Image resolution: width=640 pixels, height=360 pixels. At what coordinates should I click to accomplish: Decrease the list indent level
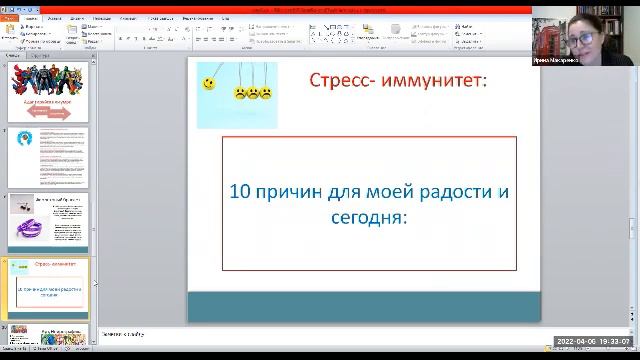coord(223,29)
